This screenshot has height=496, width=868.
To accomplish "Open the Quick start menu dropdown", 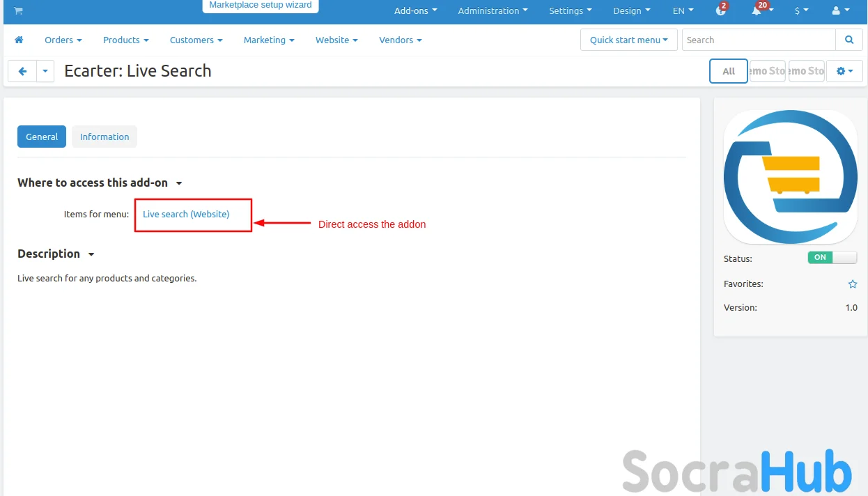I will pyautogui.click(x=628, y=40).
